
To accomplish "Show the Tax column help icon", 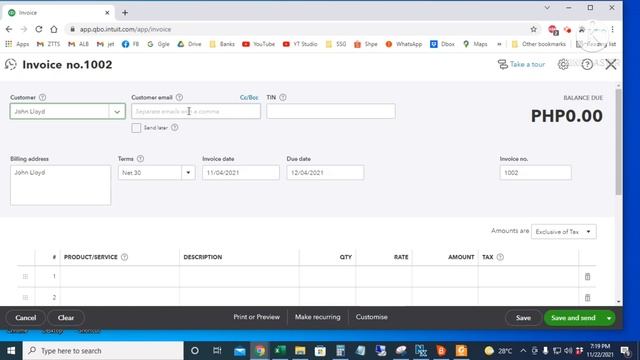I will tap(500, 257).
